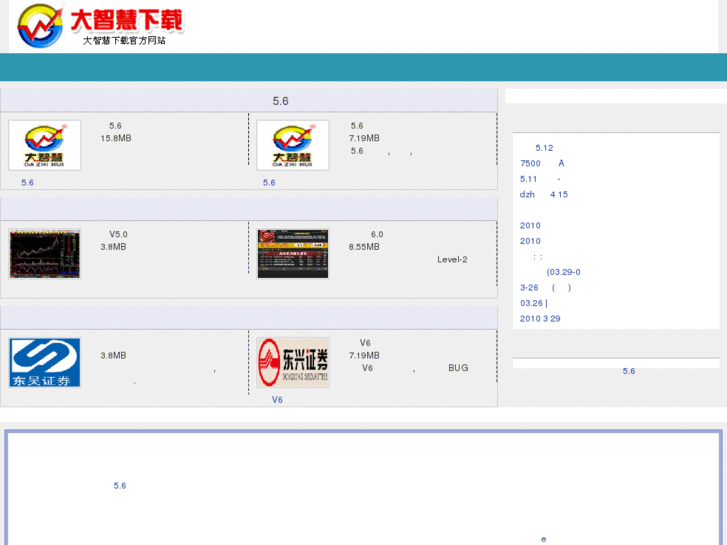Select the "BUG" text near 东兴证券
Screen dimensions: 727x545
[458, 368]
